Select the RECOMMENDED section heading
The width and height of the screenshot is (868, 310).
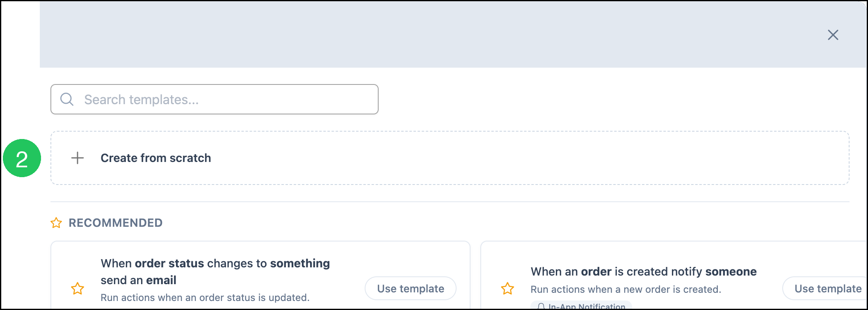tap(116, 223)
